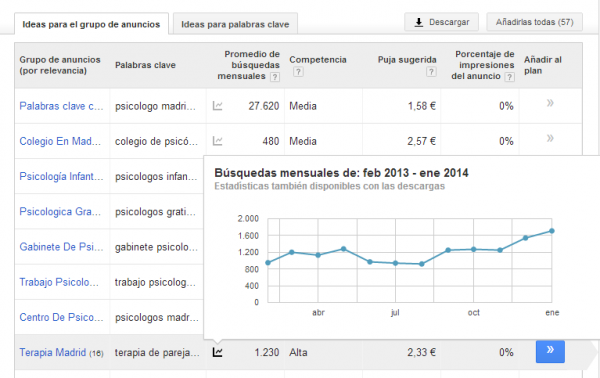Open Centro De Psico... ad group link
The width and height of the screenshot is (600, 378).
61,317
